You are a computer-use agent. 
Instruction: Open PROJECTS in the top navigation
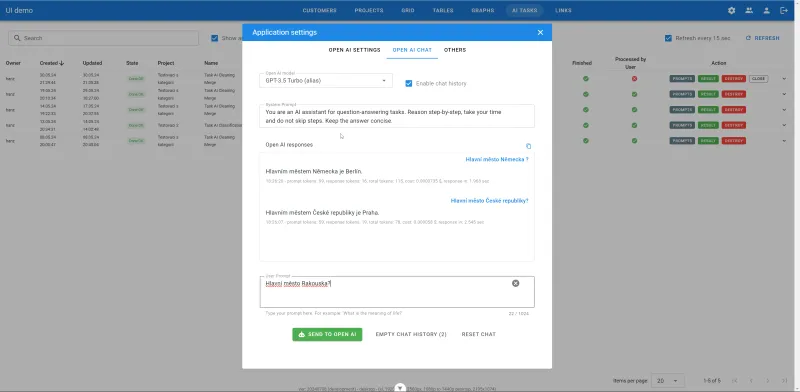(369, 10)
